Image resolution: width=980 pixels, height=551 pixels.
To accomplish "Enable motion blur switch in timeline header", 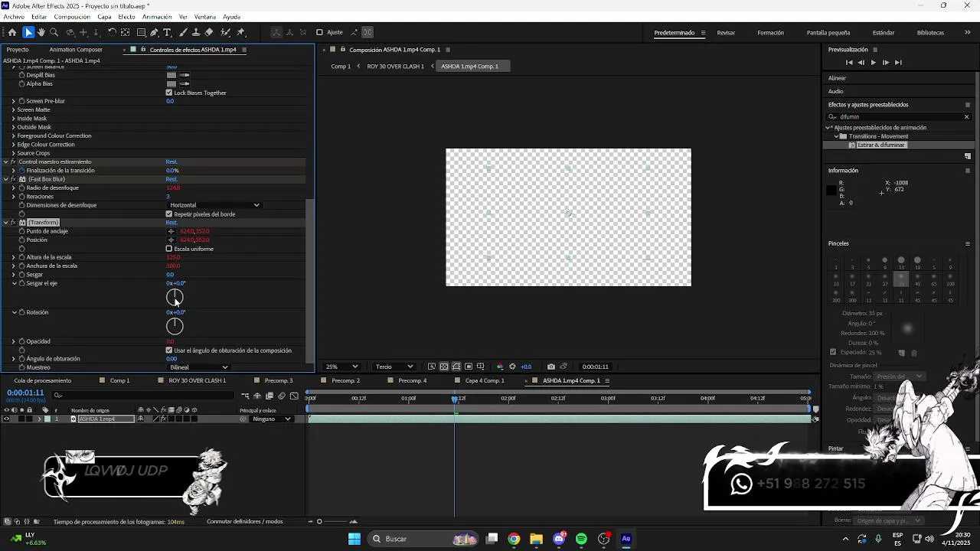I will point(282,396).
